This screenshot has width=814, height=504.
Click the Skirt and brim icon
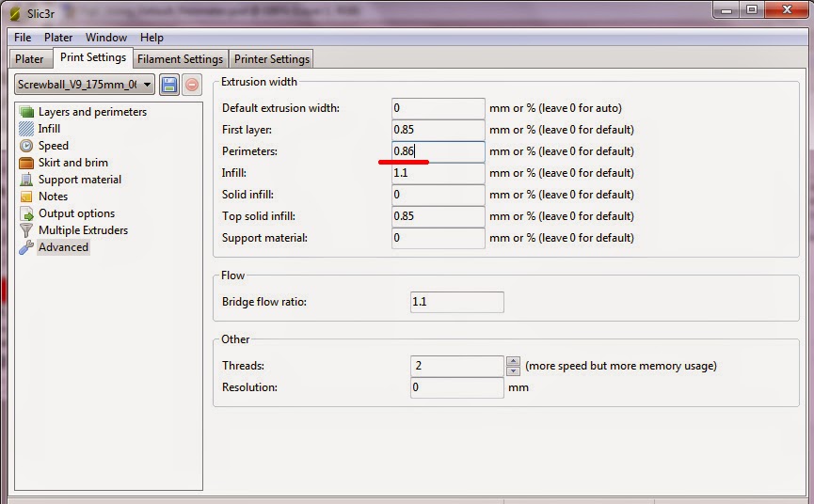26,163
